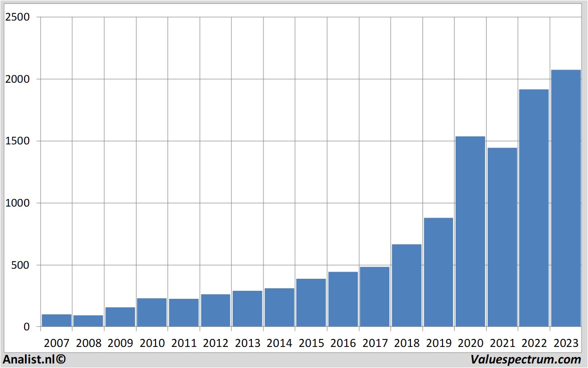Click the 0 y-axis label

tap(27, 327)
